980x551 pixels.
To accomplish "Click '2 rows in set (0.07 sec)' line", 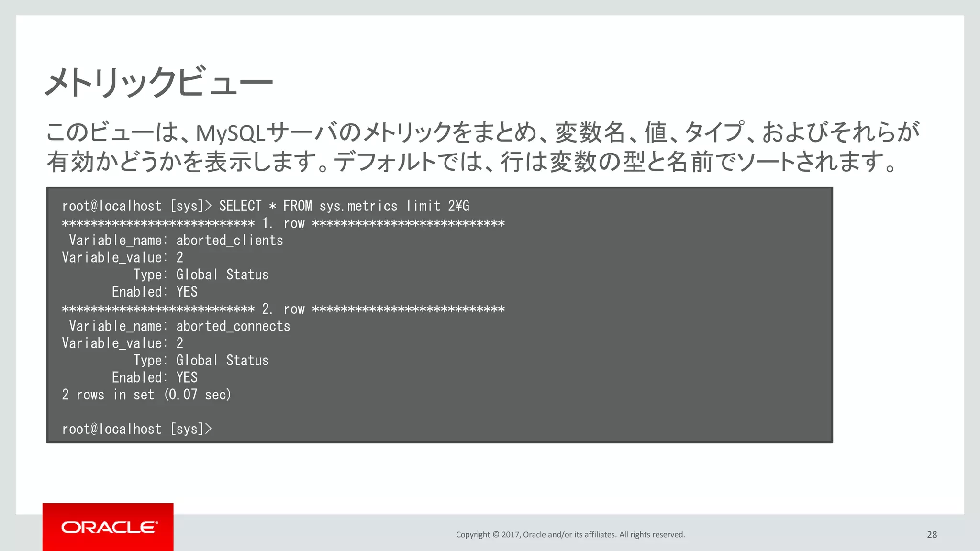I will point(146,395).
